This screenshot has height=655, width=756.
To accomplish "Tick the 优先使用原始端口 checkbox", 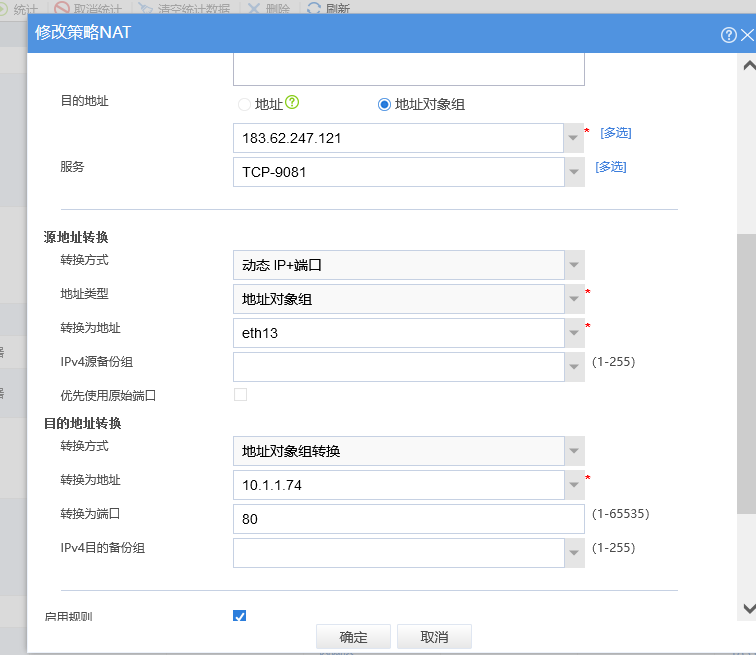I will [241, 395].
